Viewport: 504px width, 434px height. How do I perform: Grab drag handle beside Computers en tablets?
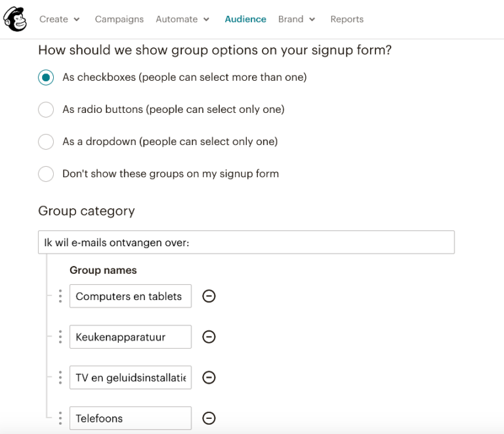(x=60, y=296)
